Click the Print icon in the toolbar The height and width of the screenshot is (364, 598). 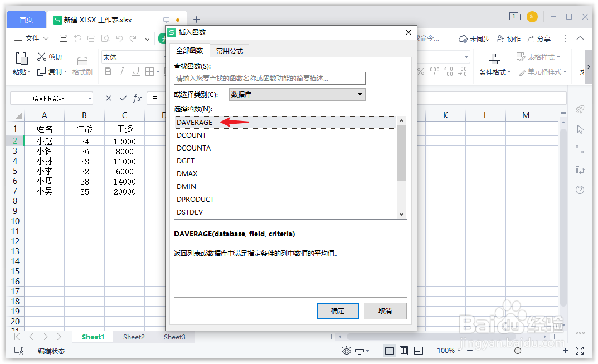pos(91,38)
